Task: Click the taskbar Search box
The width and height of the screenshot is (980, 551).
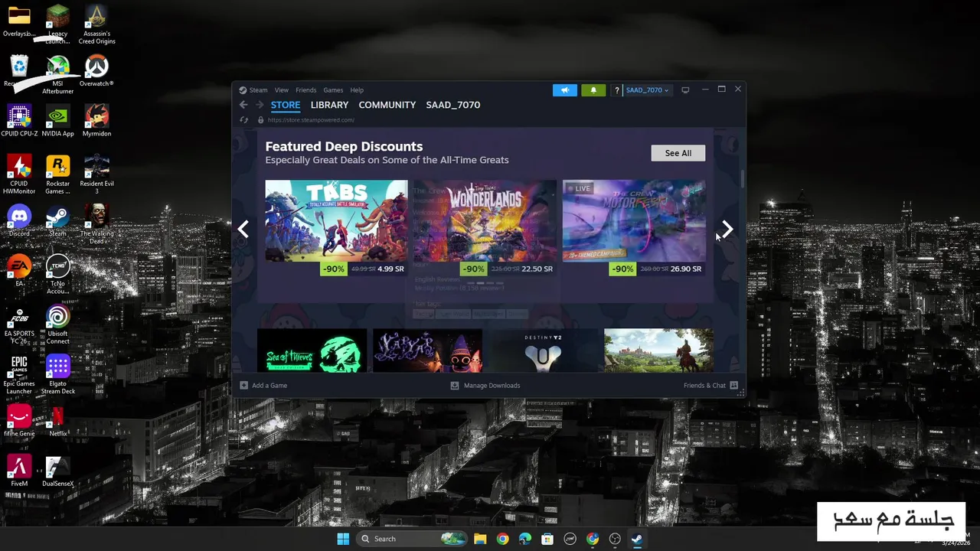Action: [413, 539]
